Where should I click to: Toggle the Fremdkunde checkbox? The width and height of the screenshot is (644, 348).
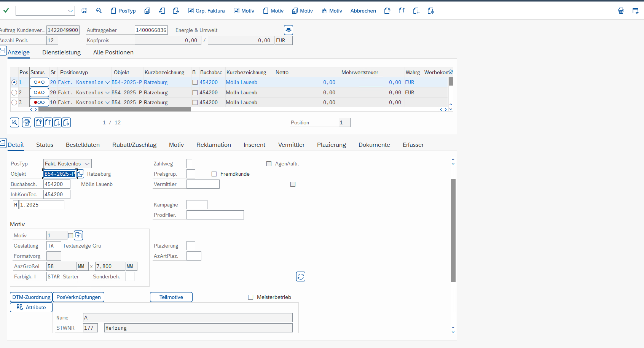pyautogui.click(x=214, y=174)
